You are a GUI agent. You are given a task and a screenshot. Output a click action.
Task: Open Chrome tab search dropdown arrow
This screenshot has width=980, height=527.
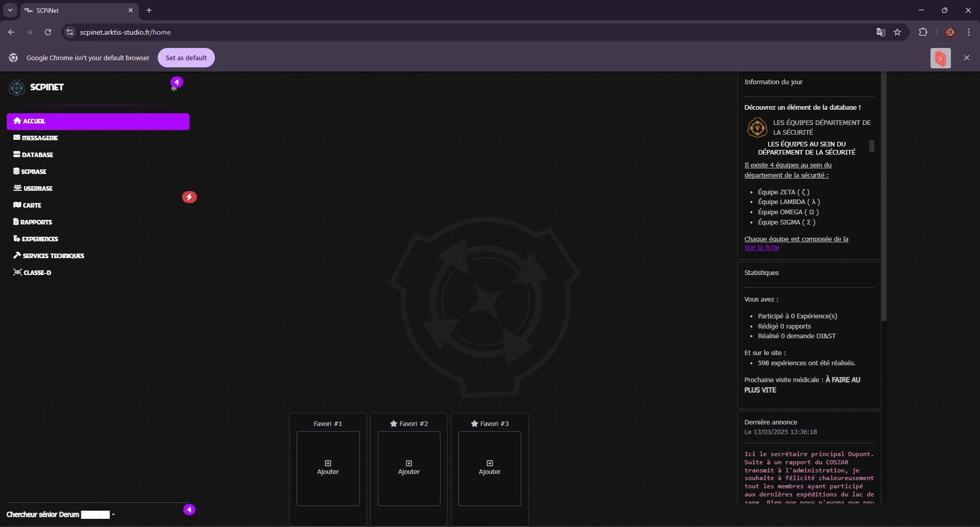tap(10, 10)
